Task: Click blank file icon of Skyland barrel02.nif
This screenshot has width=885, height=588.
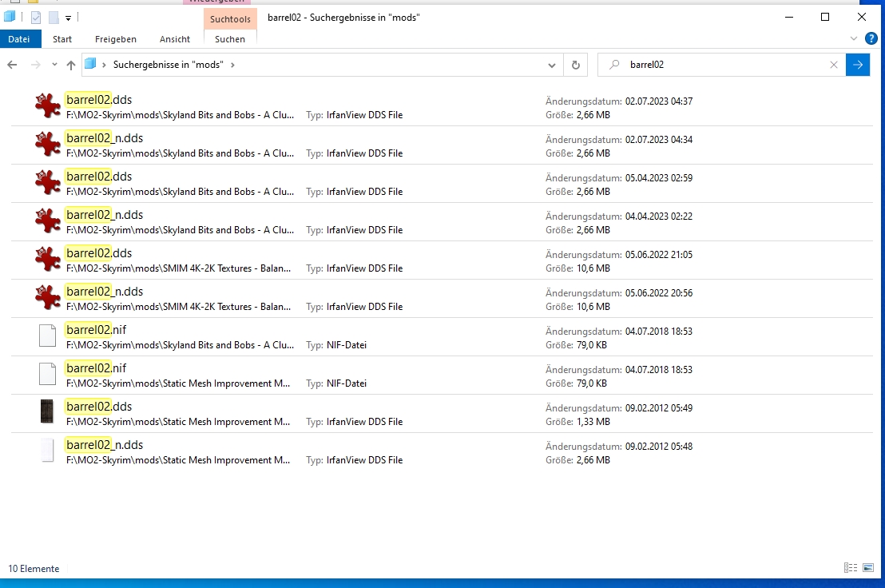Action: pyautogui.click(x=47, y=336)
